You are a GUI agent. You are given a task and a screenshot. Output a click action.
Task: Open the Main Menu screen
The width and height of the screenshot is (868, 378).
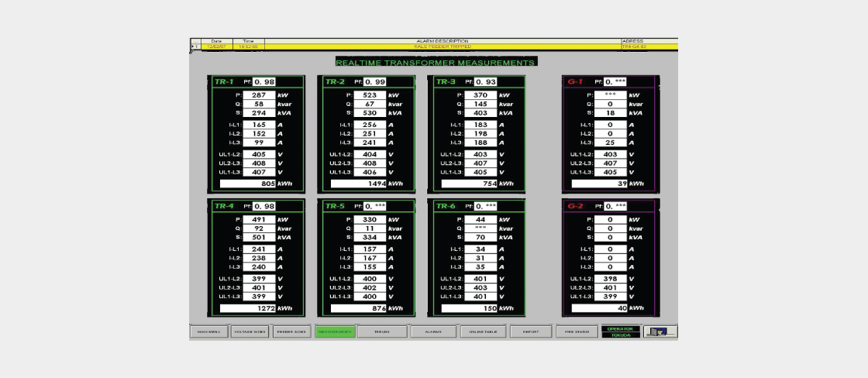pyautogui.click(x=208, y=332)
